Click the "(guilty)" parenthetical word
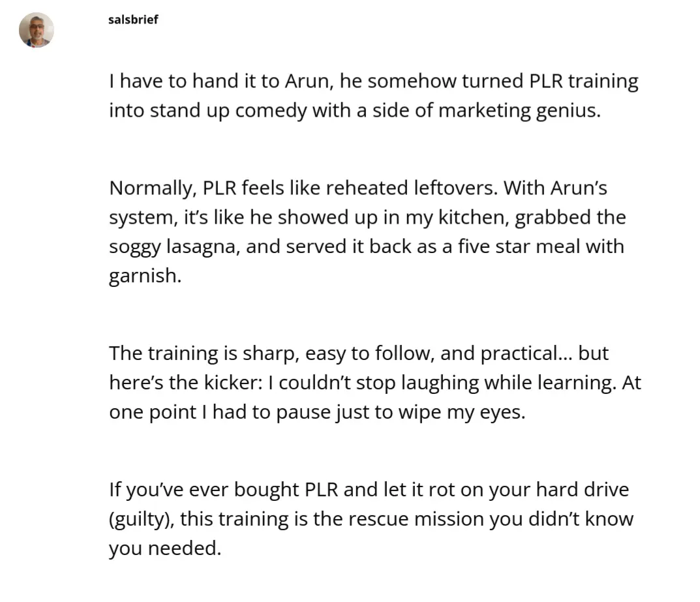The height and width of the screenshot is (602, 700). click(141, 519)
